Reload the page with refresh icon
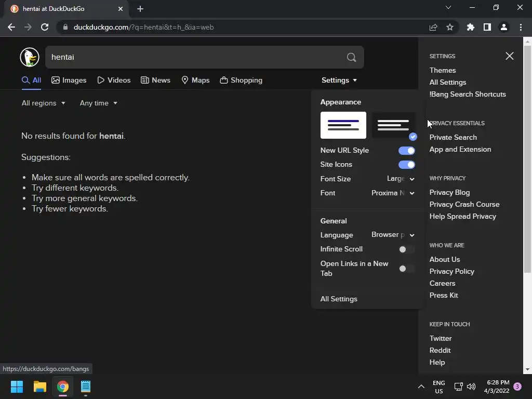532x399 pixels. [45, 27]
